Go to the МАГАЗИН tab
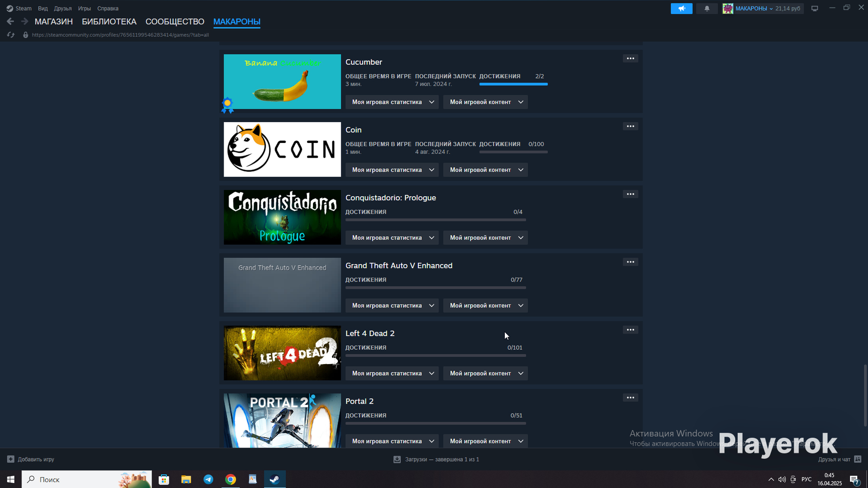The width and height of the screenshot is (868, 488). tap(54, 21)
